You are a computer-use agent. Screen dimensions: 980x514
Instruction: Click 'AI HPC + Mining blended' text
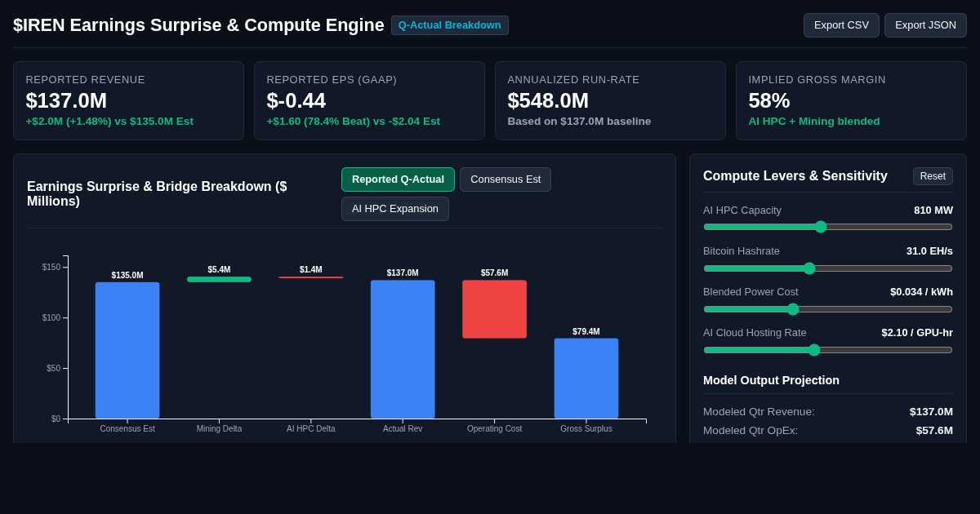pos(814,122)
